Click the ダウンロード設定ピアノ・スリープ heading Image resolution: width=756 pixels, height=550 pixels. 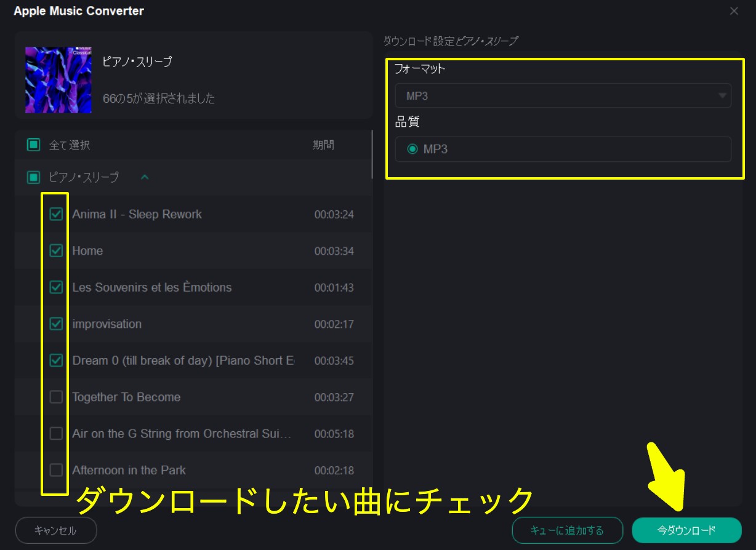[451, 42]
